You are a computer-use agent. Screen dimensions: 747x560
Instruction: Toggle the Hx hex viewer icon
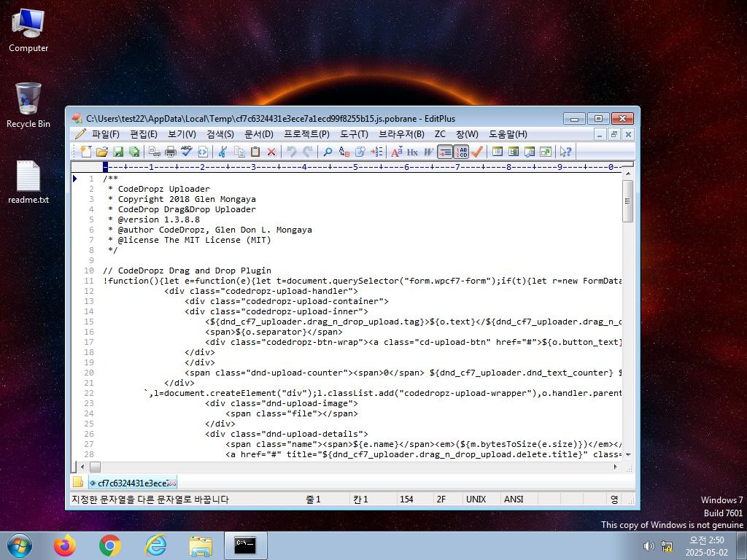point(413,152)
